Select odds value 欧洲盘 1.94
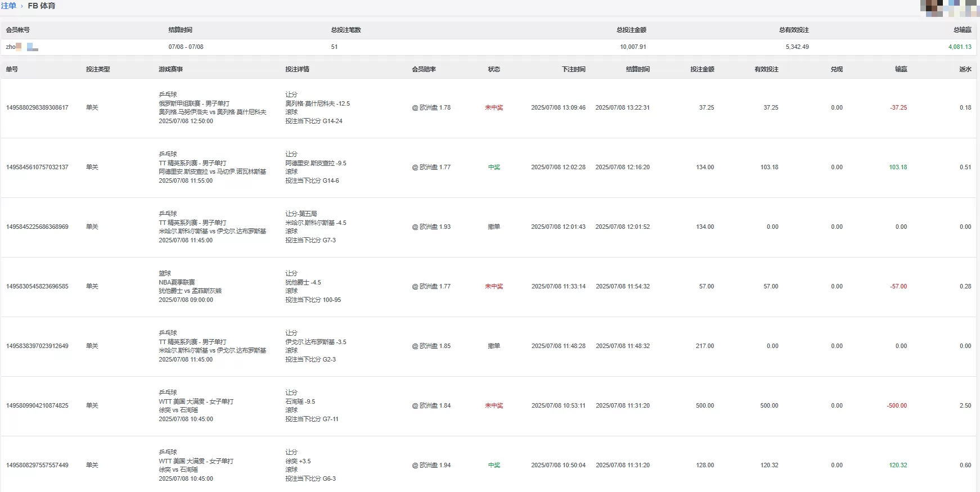The image size is (980, 492). [431, 465]
